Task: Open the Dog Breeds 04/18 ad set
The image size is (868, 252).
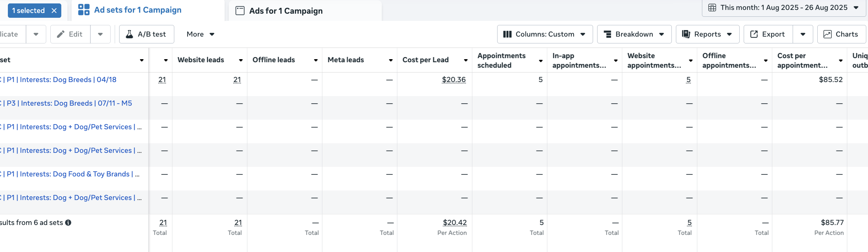Action: click(x=62, y=80)
